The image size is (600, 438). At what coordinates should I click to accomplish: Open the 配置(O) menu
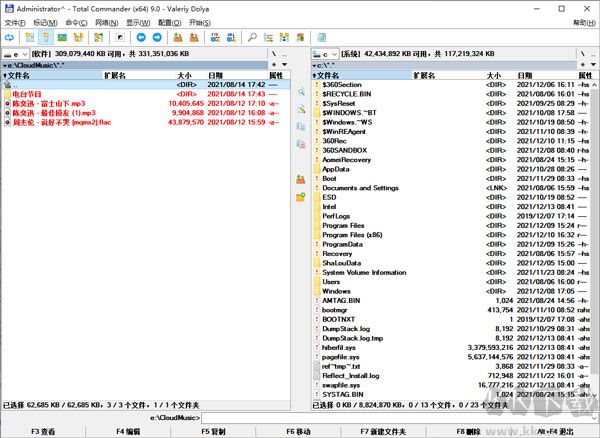click(170, 23)
